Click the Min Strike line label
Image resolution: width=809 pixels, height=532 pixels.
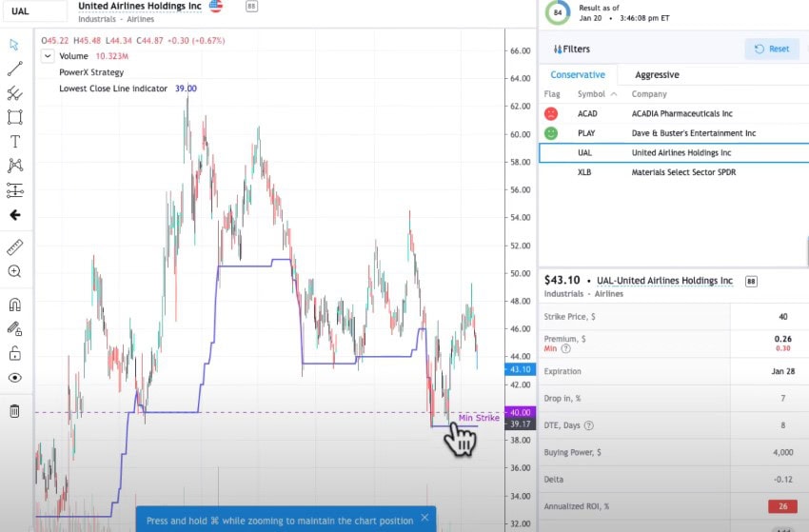point(479,418)
